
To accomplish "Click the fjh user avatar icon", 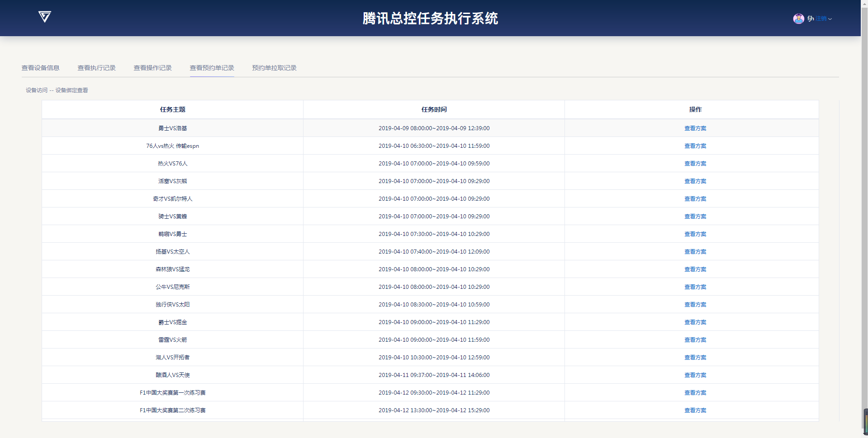I will 798,19.
